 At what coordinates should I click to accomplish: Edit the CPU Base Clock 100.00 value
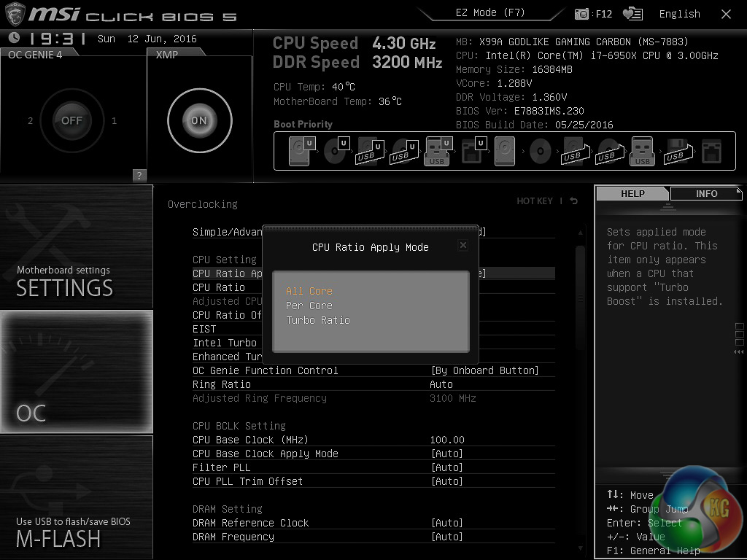(x=447, y=440)
